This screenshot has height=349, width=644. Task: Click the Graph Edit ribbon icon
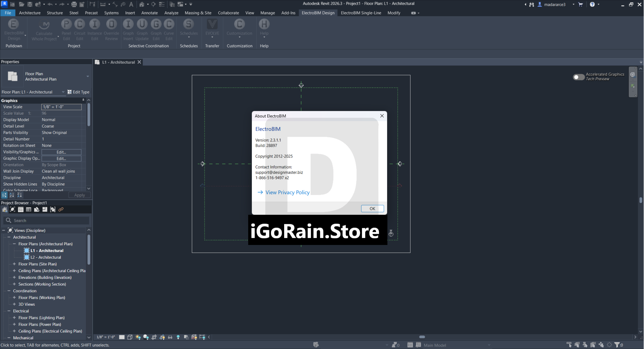156,30
